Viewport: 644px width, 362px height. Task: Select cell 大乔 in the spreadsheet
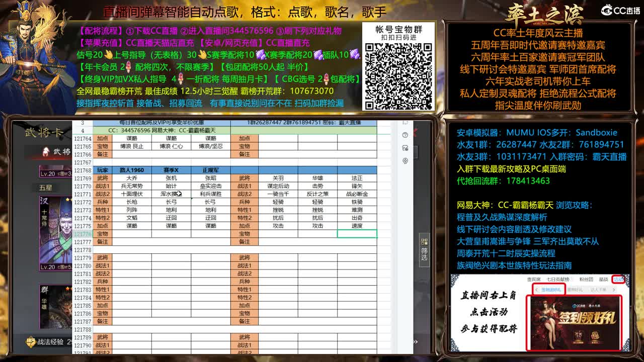coord(132,178)
